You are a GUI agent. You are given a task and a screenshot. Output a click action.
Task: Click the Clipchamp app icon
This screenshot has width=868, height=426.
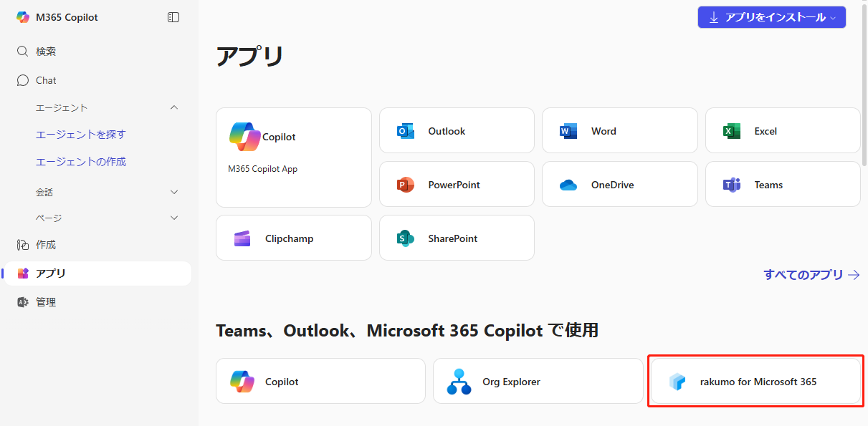tap(242, 238)
